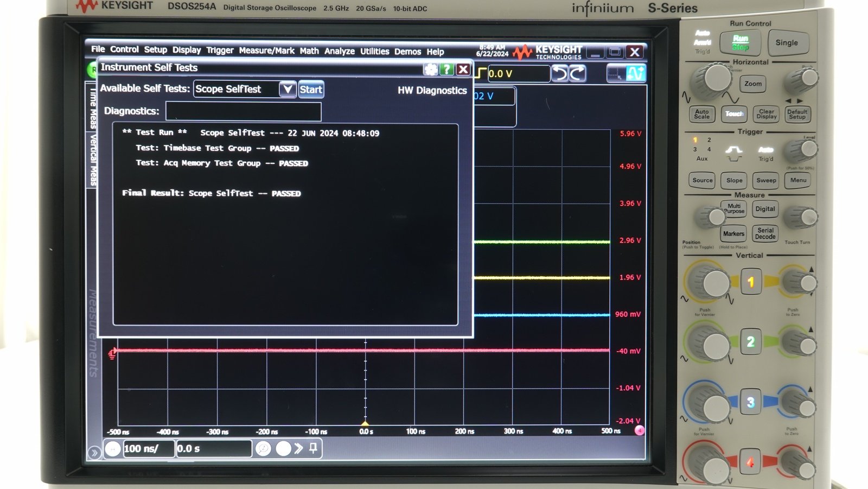Open the self test dialog help icon
This screenshot has height=489, width=868.
click(x=446, y=69)
